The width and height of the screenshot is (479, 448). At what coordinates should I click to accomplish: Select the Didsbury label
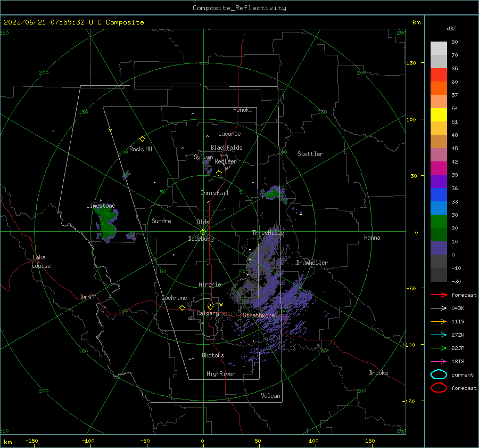click(201, 239)
